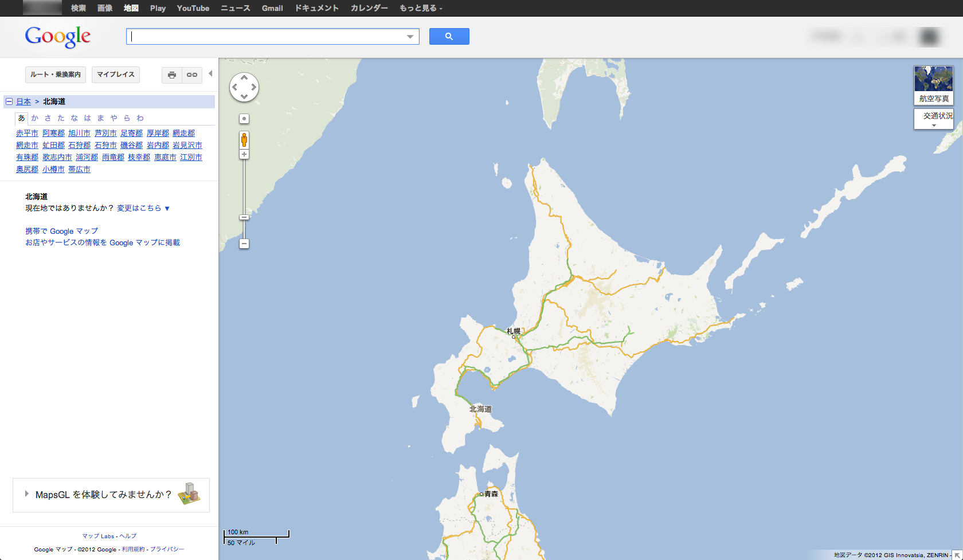Click the zoom slider handle

pyautogui.click(x=244, y=217)
